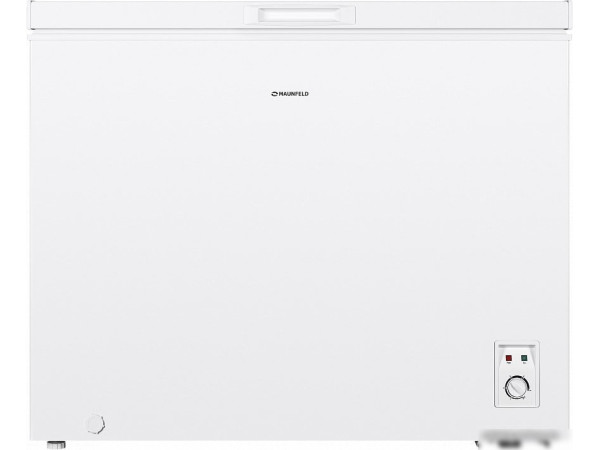Click the seam between lid and body
Viewport: 600px width, 450px height.
click(x=150, y=29)
